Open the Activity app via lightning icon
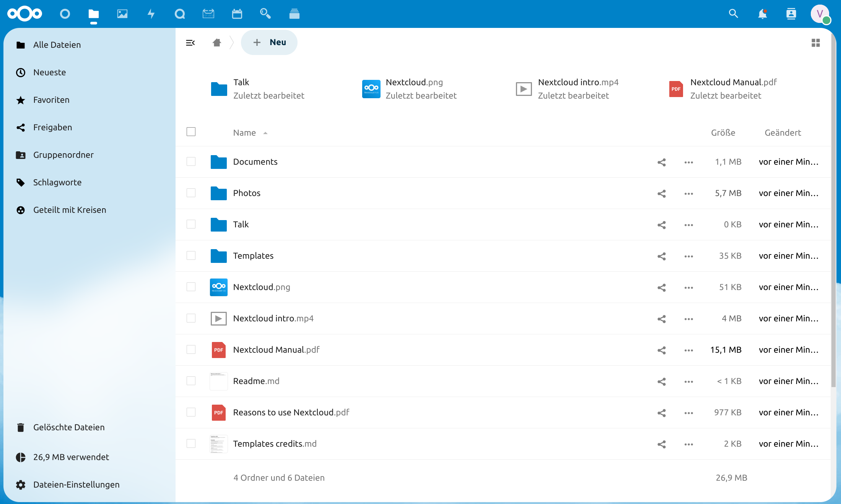The image size is (841, 504). pos(151,14)
